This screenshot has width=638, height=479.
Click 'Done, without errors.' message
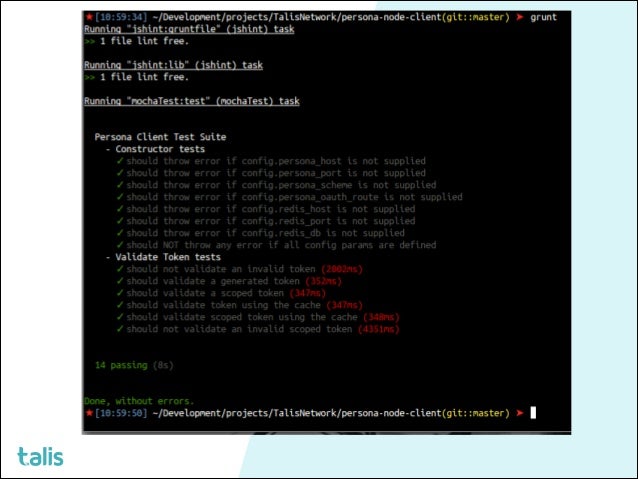(x=139, y=401)
